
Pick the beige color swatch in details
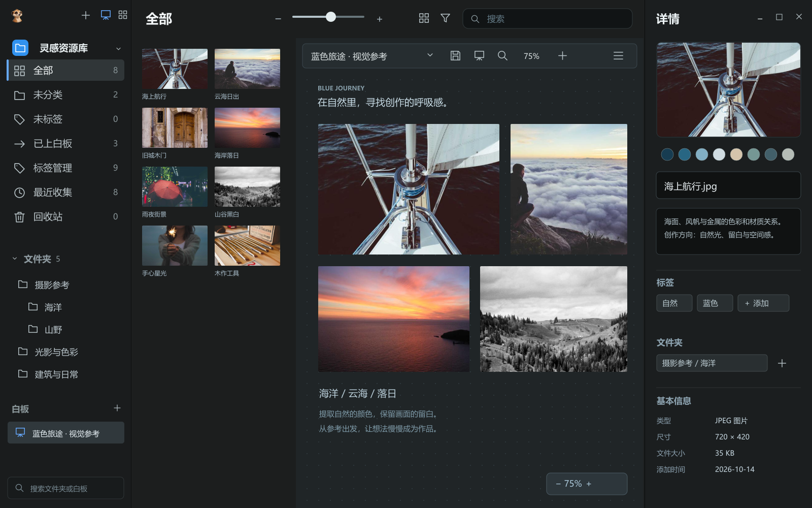tap(736, 154)
